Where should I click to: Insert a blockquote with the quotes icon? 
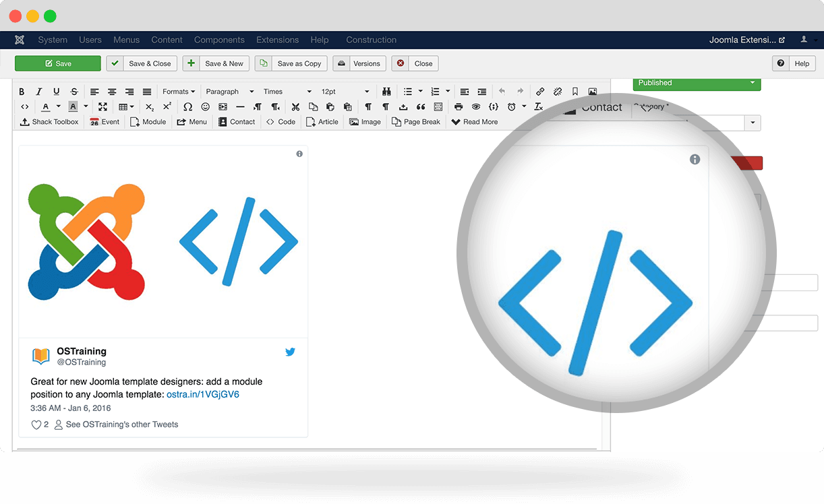tap(421, 106)
